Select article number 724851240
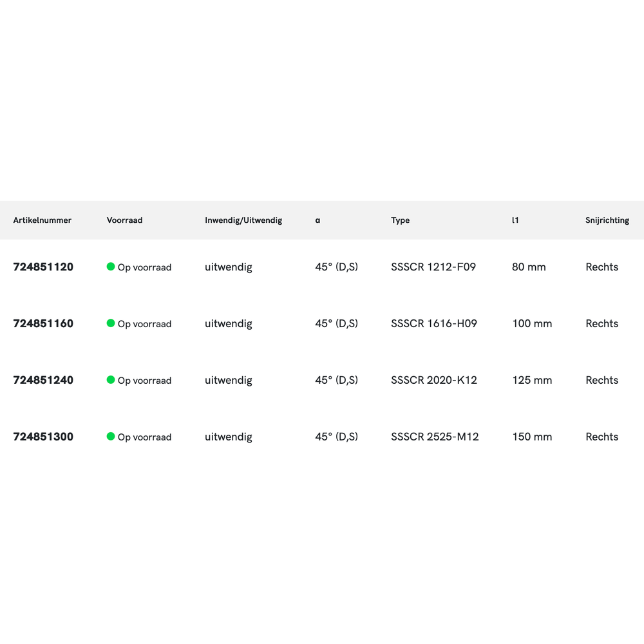644x644 pixels. 43,381
